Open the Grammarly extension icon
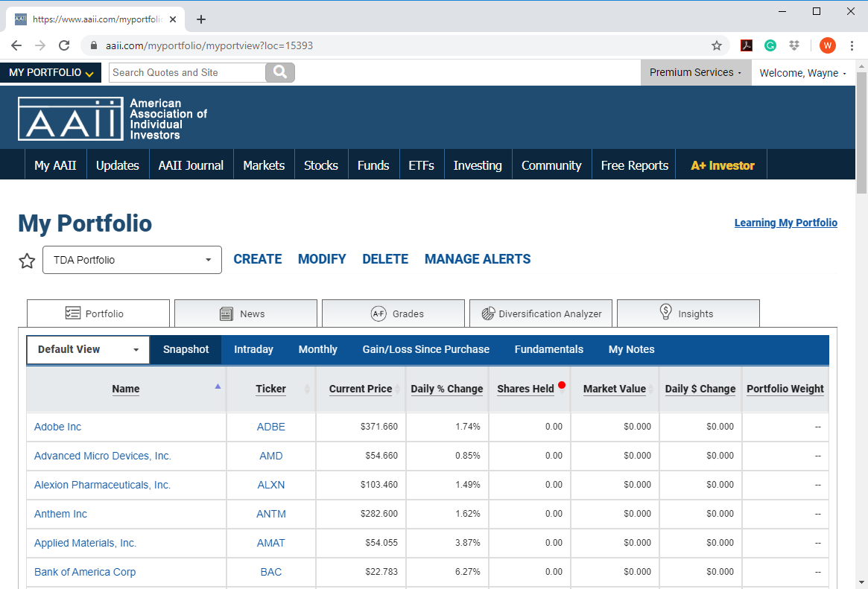Image resolution: width=868 pixels, height=589 pixels. pyautogui.click(x=770, y=45)
